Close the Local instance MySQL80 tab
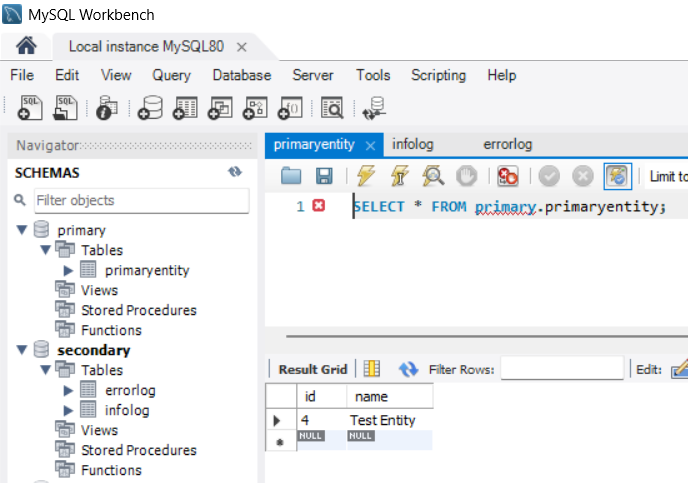 (x=241, y=47)
